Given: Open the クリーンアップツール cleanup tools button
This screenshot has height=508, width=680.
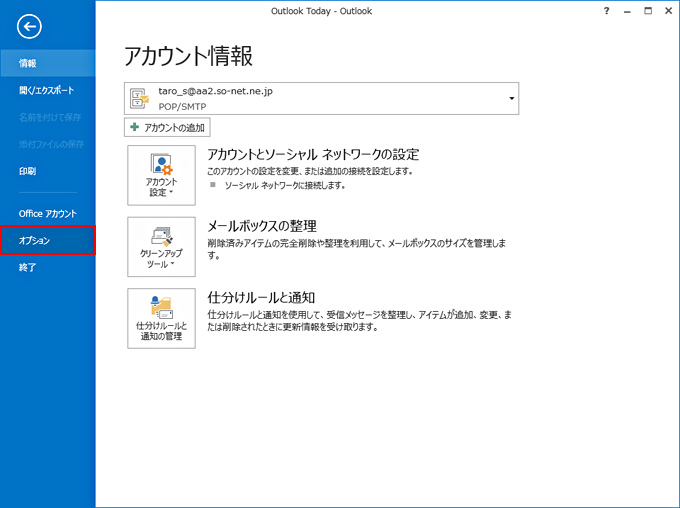Looking at the screenshot, I should point(161,246).
